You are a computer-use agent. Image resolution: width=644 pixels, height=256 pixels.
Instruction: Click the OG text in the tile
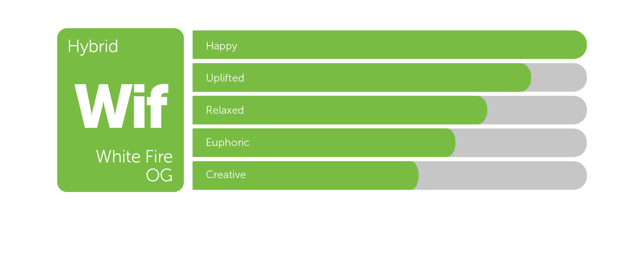(159, 175)
